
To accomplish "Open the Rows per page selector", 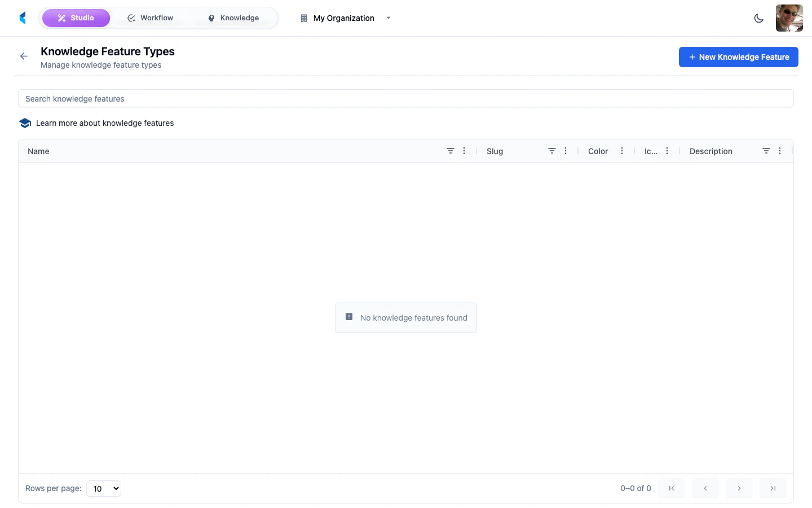I will [x=104, y=488].
